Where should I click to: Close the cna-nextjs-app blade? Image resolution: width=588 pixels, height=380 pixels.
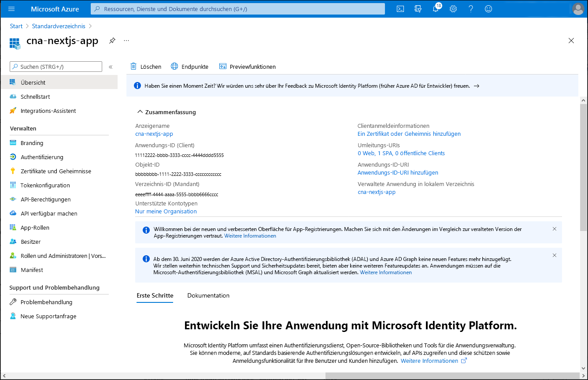pos(571,41)
